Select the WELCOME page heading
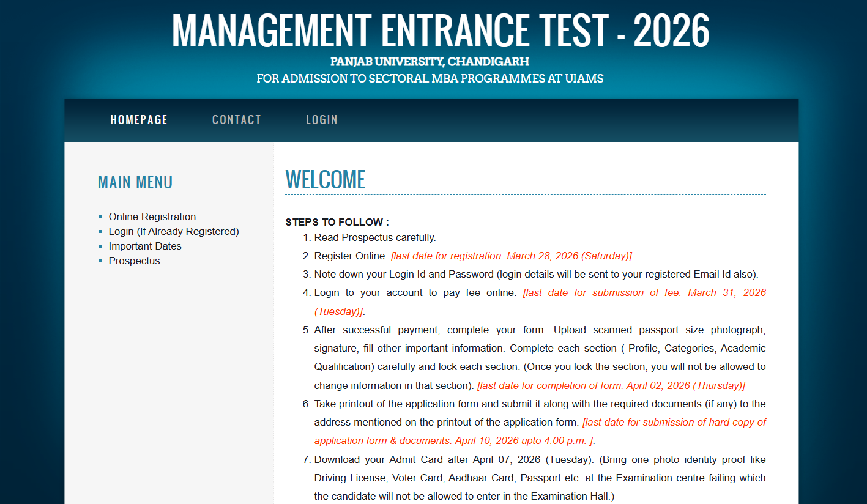The height and width of the screenshot is (504, 867). click(326, 179)
